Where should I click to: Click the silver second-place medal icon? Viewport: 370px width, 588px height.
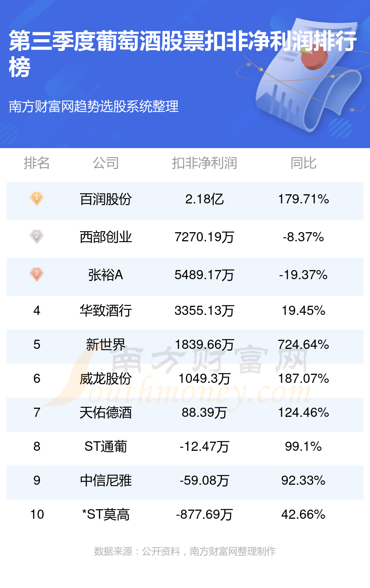37,237
